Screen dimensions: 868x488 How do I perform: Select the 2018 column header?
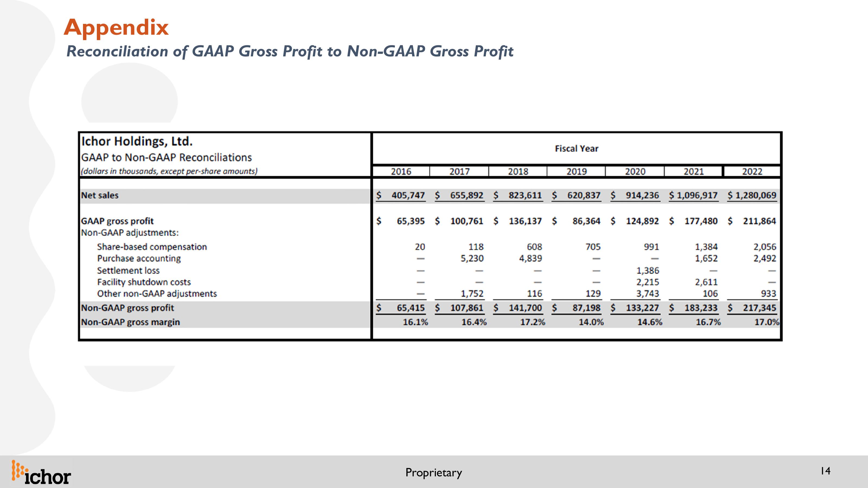pos(518,171)
